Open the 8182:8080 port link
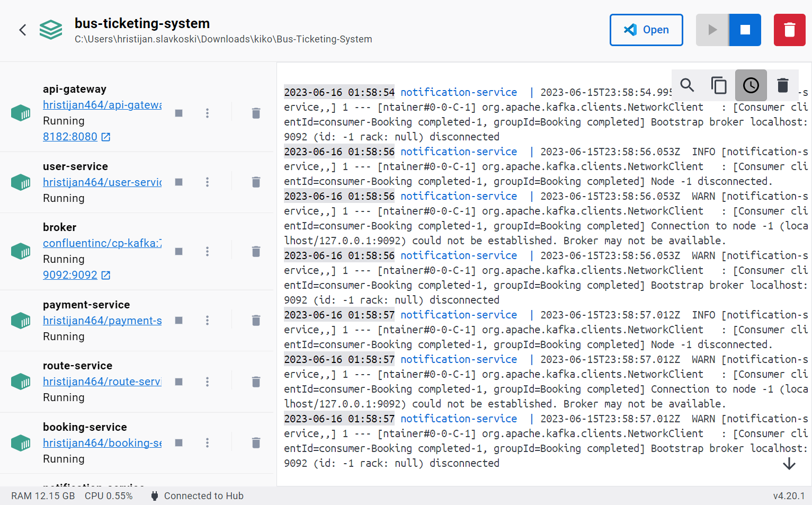Screen dimensions: 812x505 [x=70, y=136]
